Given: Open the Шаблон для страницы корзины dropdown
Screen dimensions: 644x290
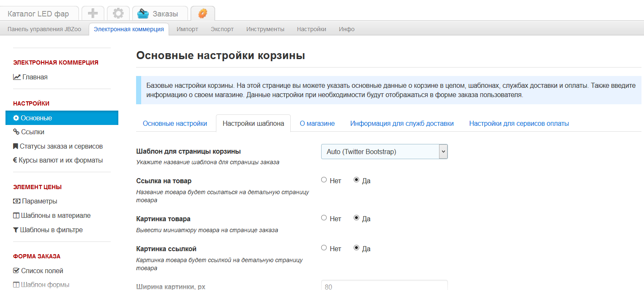Looking at the screenshot, I should tap(384, 152).
